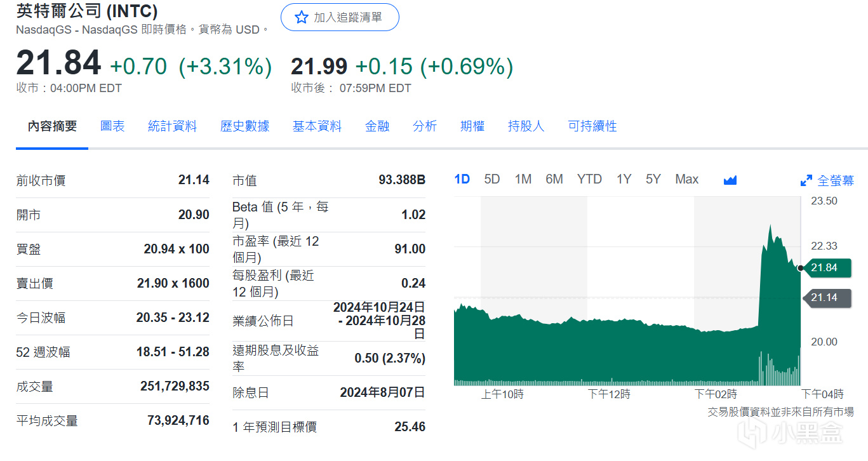Go to the 基本資料 tab
Viewport: 868px width, 461px height.
[x=317, y=126]
